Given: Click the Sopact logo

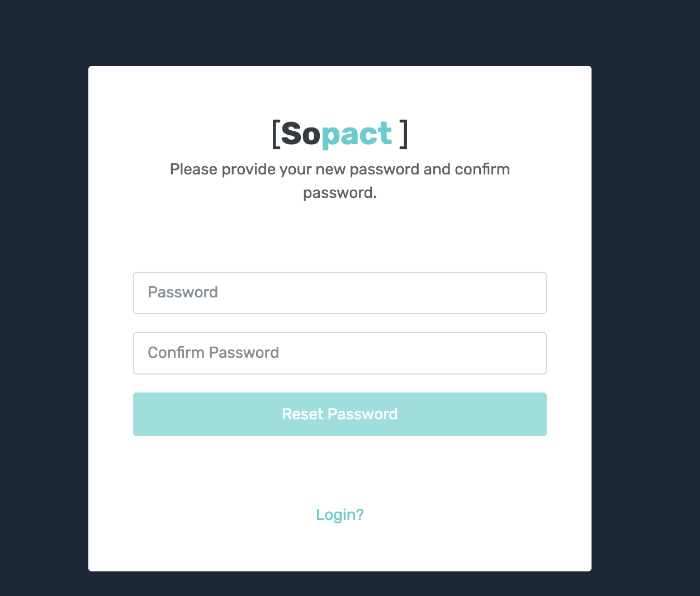Looking at the screenshot, I should [340, 134].
